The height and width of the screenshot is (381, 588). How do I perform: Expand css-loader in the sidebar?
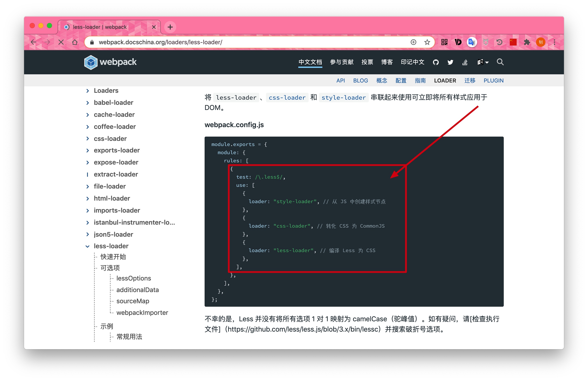coord(87,139)
